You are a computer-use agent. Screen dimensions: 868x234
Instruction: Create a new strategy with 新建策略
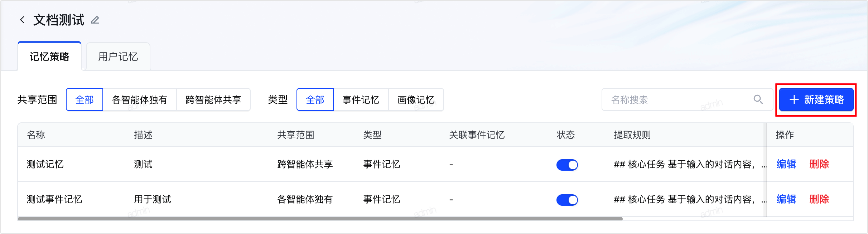tap(816, 99)
